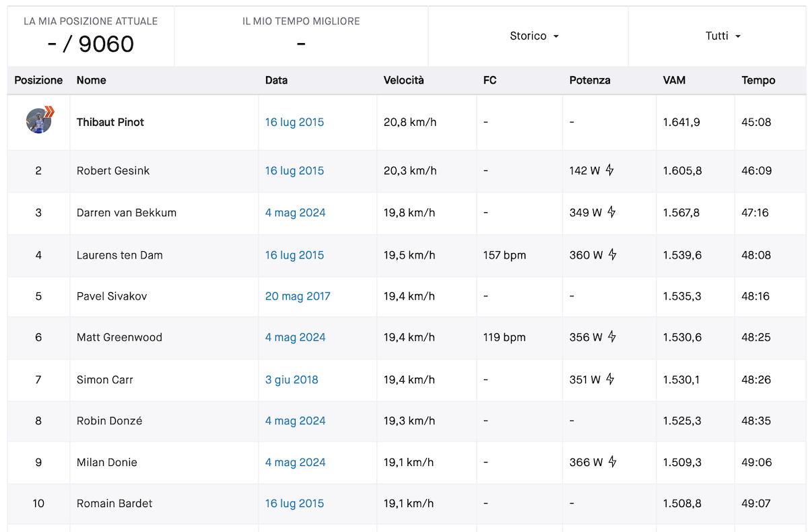Open the Storico dropdown filter

click(x=535, y=36)
